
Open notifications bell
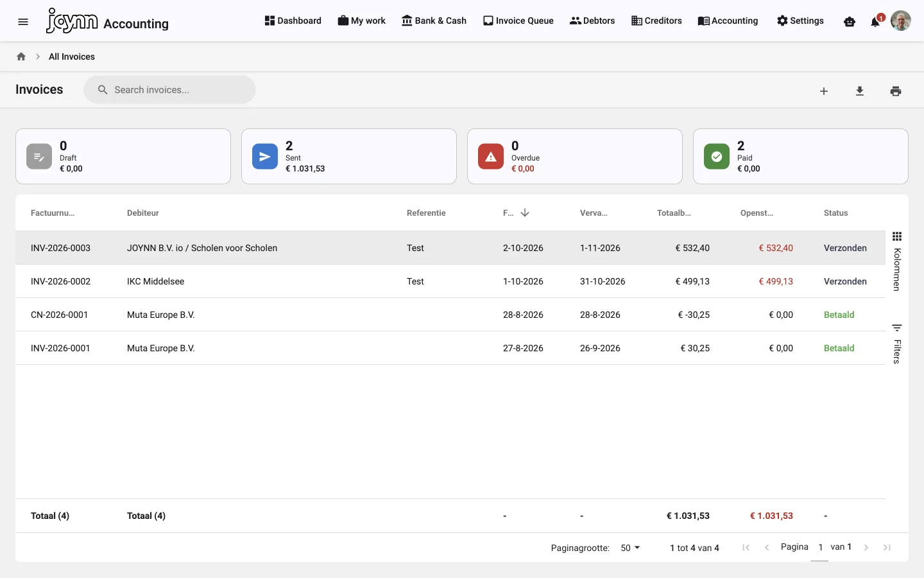[x=875, y=22]
